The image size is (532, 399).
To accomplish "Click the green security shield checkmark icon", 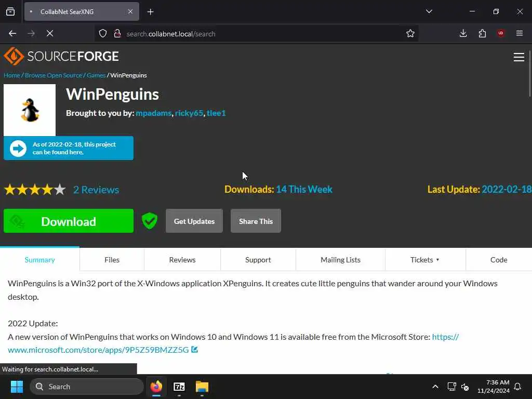I will (x=149, y=221).
